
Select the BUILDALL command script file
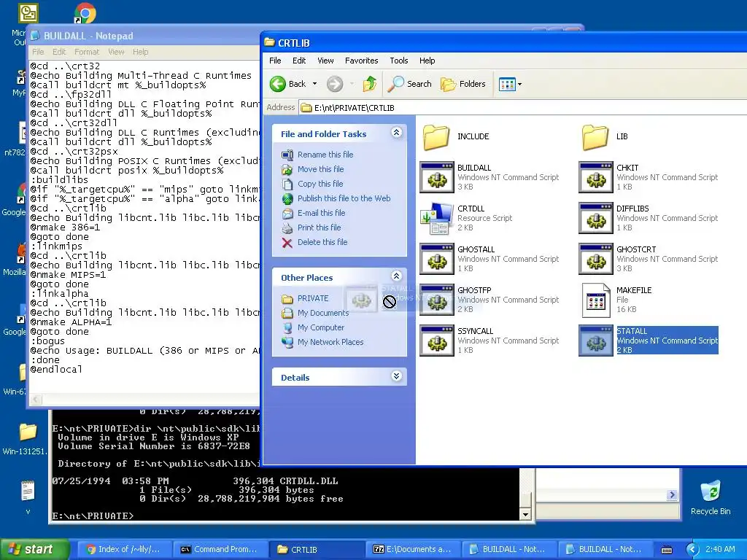489,177
